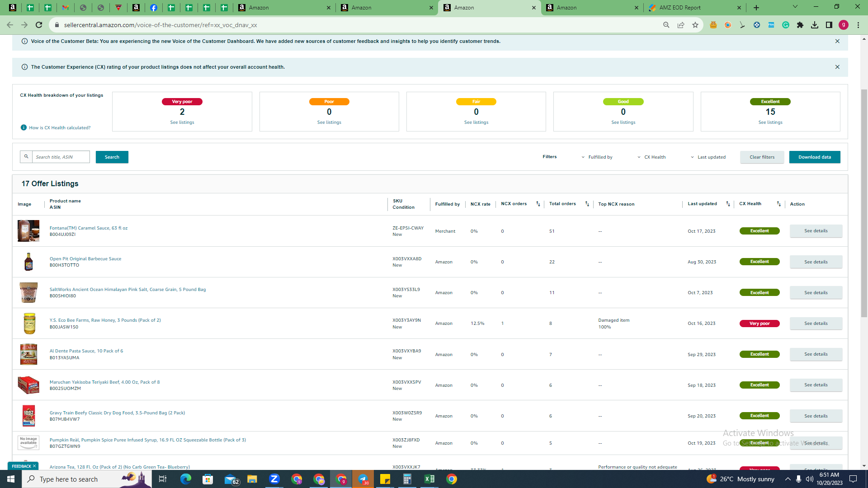Sort listings by Last updated column
Screen dimensions: 868x488
point(728,204)
